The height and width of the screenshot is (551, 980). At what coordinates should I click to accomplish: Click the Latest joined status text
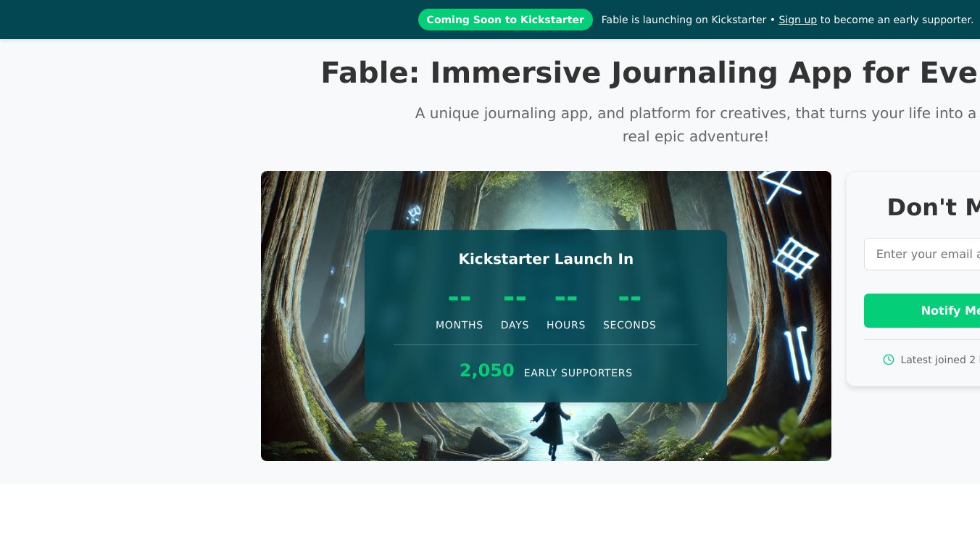[940, 360]
